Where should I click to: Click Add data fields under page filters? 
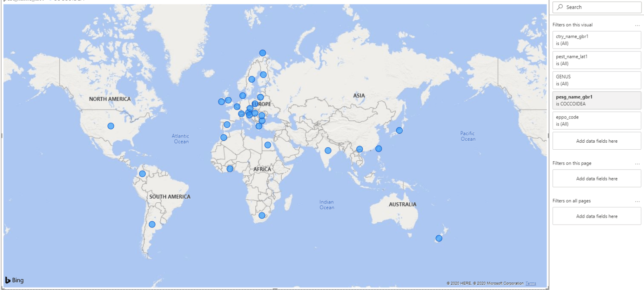[x=596, y=179]
